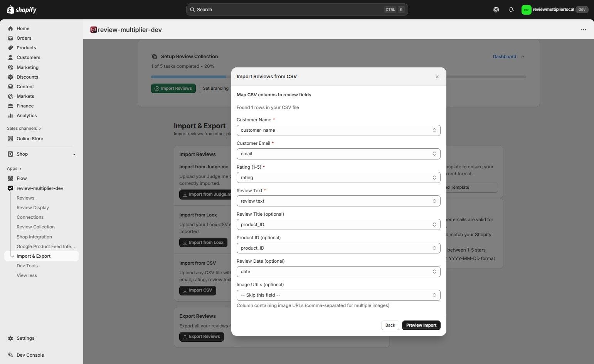
Task: Click the setup tasks progress bar
Action: pos(338,77)
